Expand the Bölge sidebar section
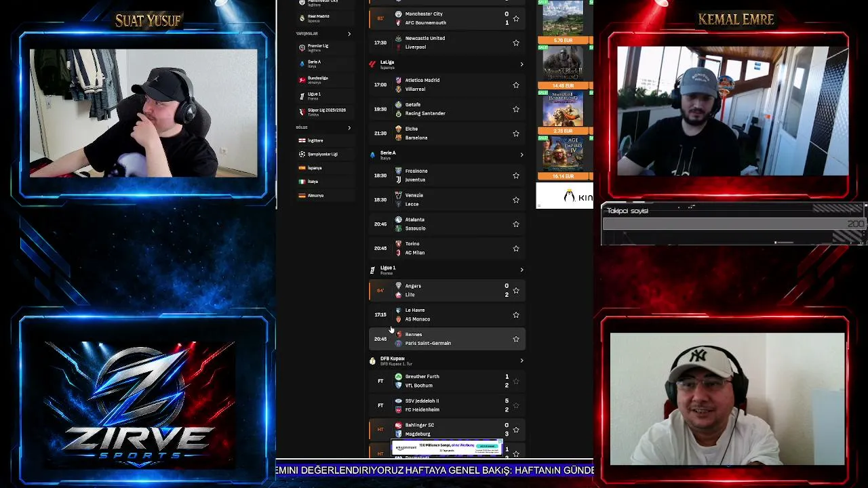 coord(349,127)
